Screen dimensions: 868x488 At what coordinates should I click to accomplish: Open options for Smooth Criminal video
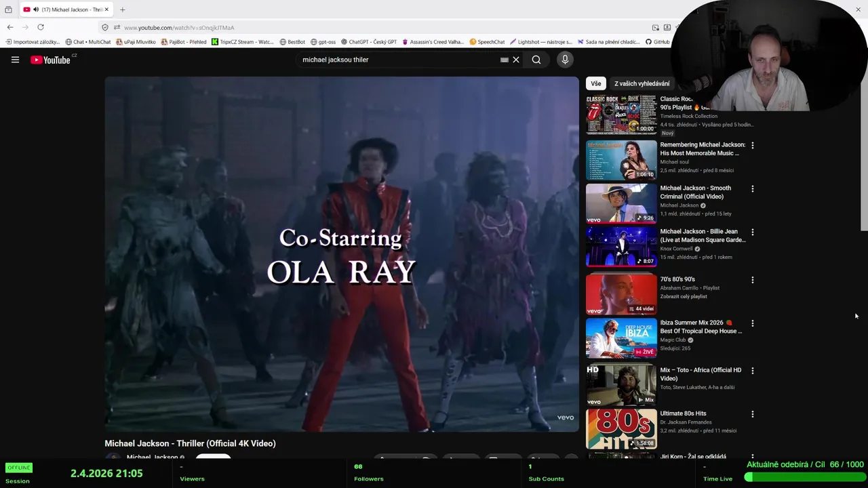[x=752, y=188]
